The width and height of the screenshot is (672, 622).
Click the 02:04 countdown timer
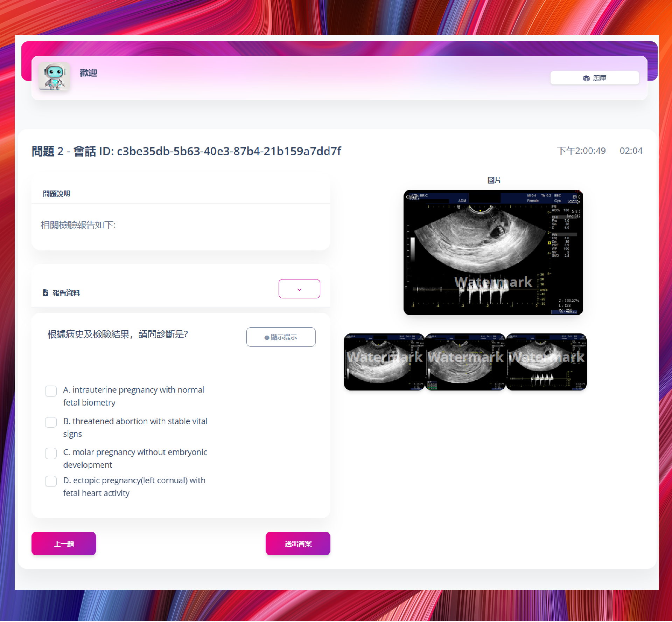(631, 151)
